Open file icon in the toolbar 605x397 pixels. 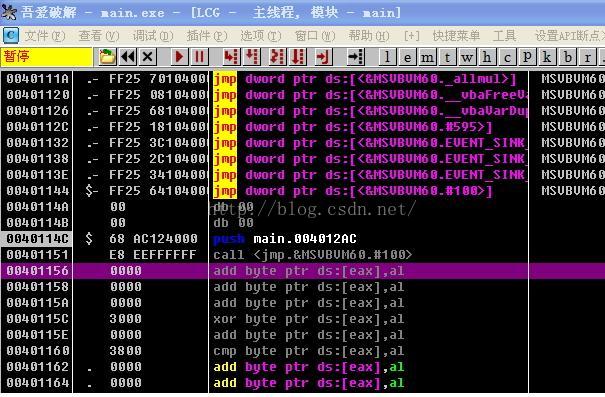point(107,57)
